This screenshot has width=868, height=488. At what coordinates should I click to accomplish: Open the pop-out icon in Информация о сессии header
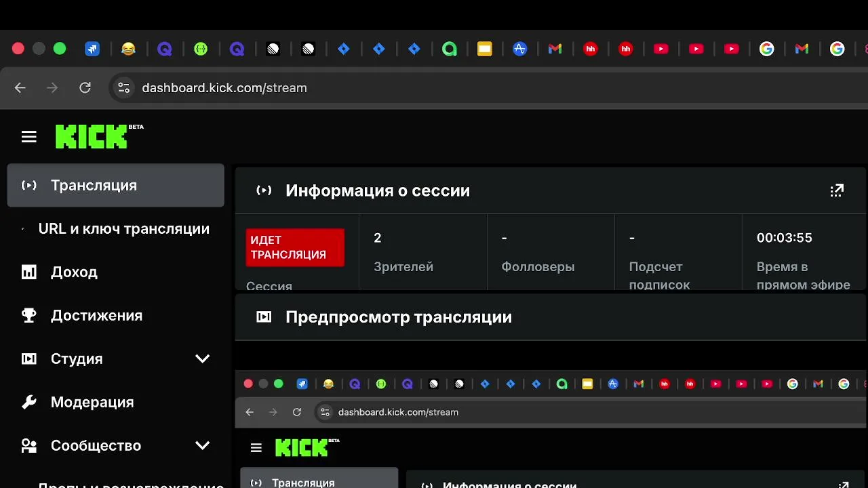837,190
